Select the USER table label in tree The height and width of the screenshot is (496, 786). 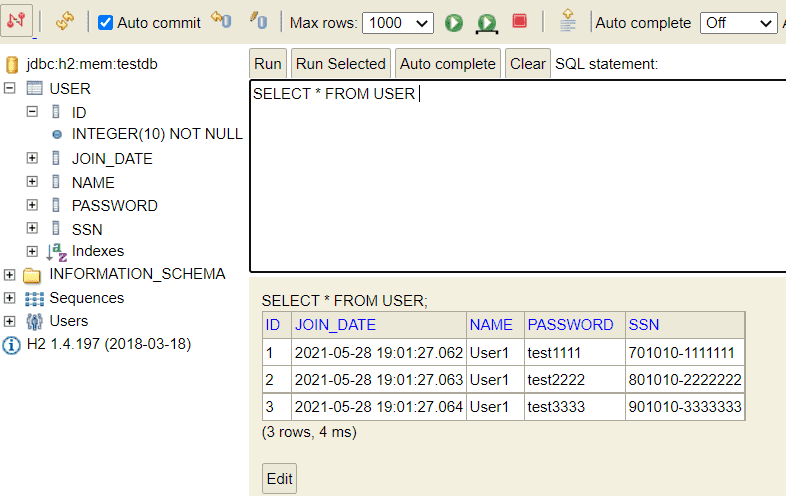tap(70, 89)
